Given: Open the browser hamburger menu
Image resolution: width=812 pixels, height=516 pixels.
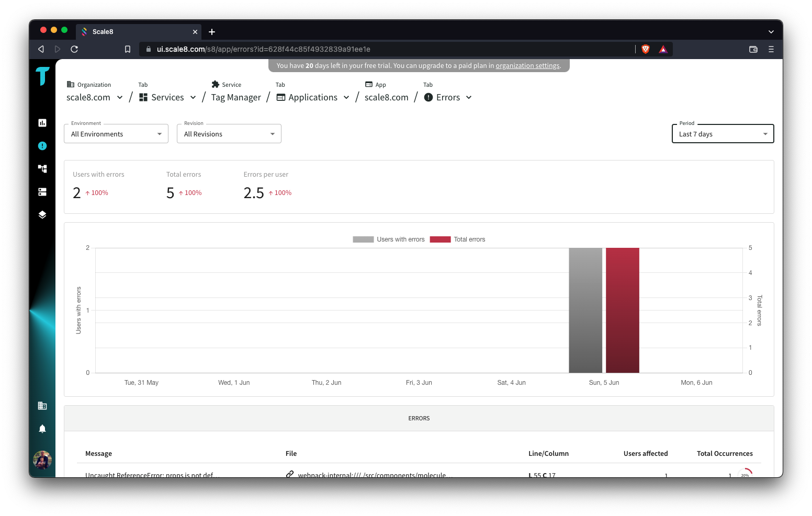Looking at the screenshot, I should 771,49.
